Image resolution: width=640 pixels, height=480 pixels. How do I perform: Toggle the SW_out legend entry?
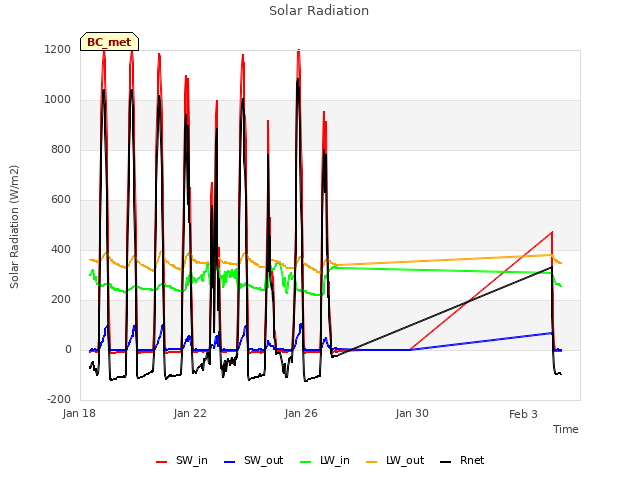click(x=253, y=461)
